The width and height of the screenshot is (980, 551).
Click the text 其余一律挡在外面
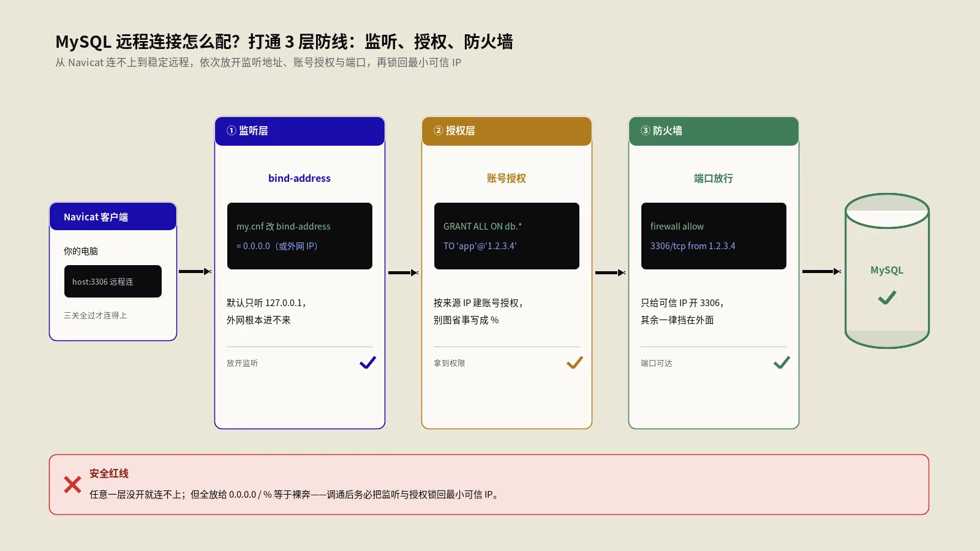click(677, 320)
